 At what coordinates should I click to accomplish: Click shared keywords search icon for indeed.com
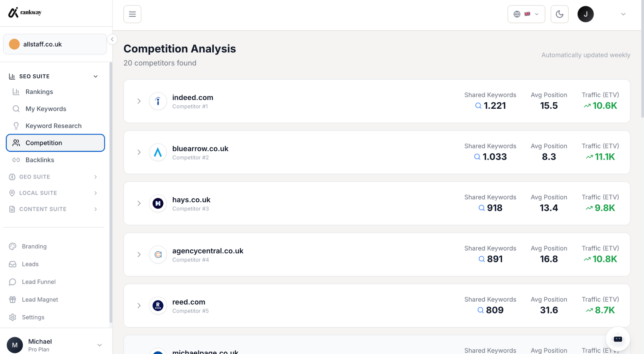[x=478, y=106]
